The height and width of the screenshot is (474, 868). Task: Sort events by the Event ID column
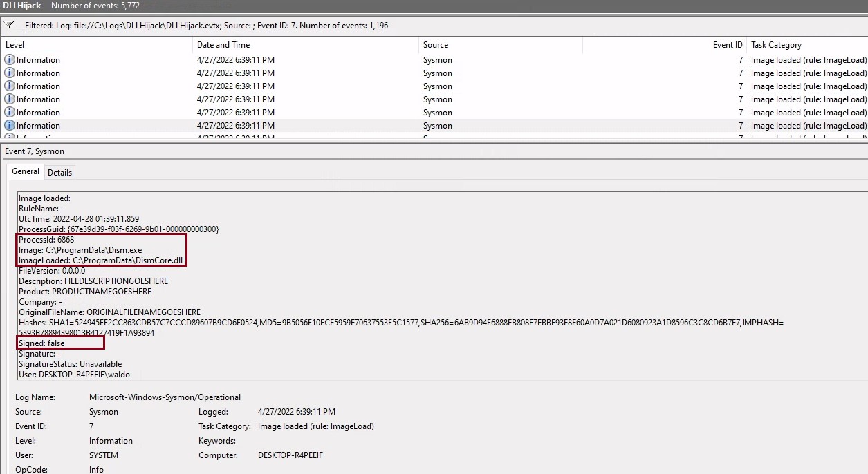tap(665, 45)
